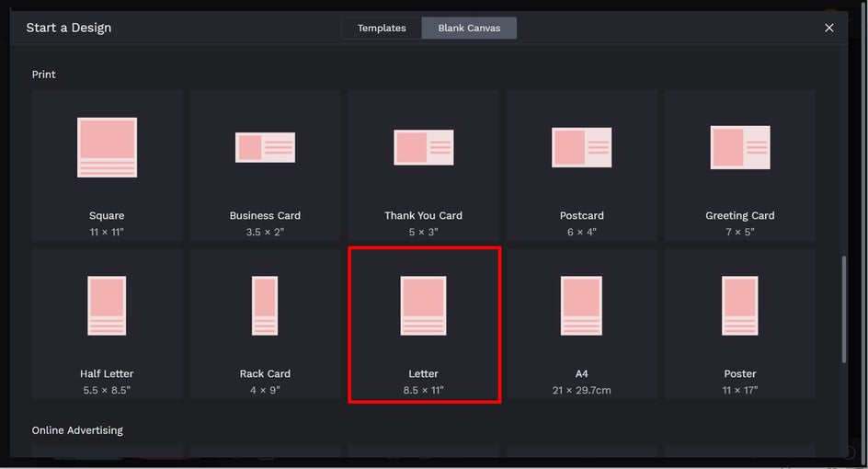Click the "Letter" label text

coord(424,373)
